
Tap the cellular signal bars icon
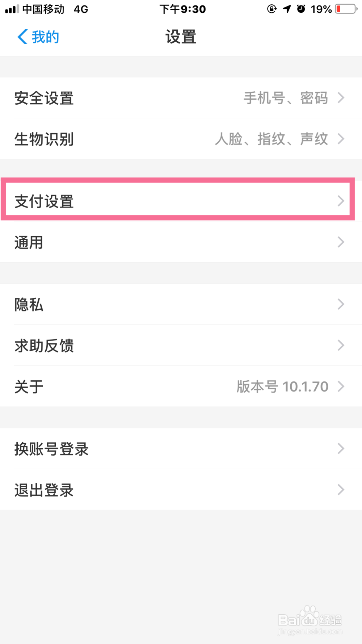12,9
